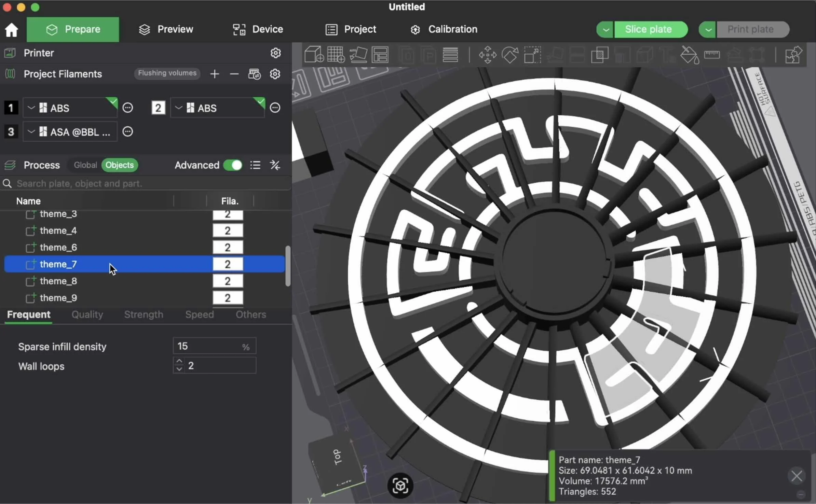Open the Project tab

point(351,30)
